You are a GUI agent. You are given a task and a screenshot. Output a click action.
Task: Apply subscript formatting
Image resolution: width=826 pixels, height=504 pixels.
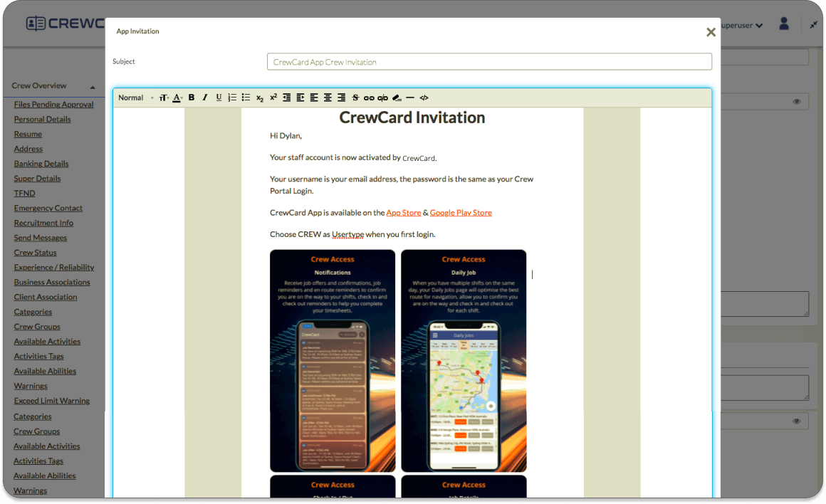click(x=260, y=98)
